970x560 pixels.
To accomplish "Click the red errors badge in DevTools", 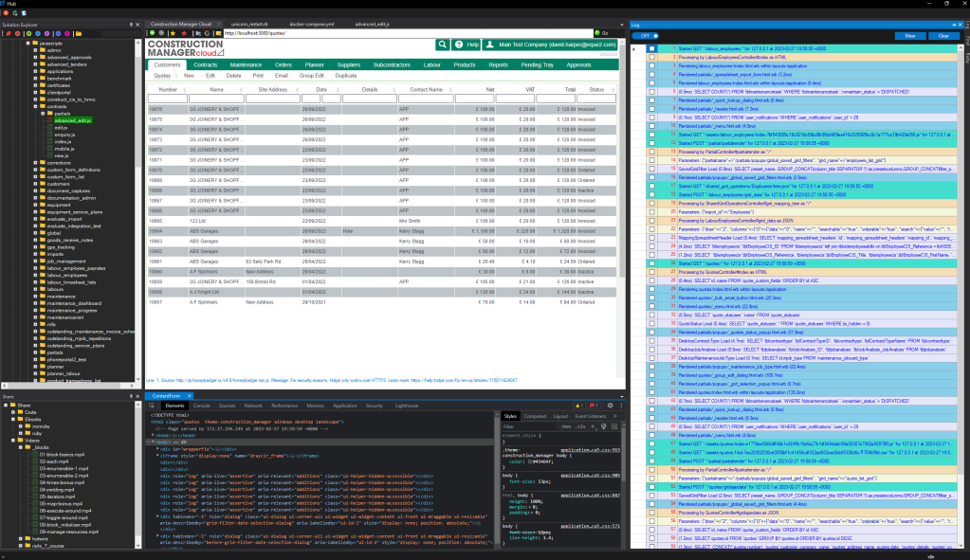I will pos(594,406).
